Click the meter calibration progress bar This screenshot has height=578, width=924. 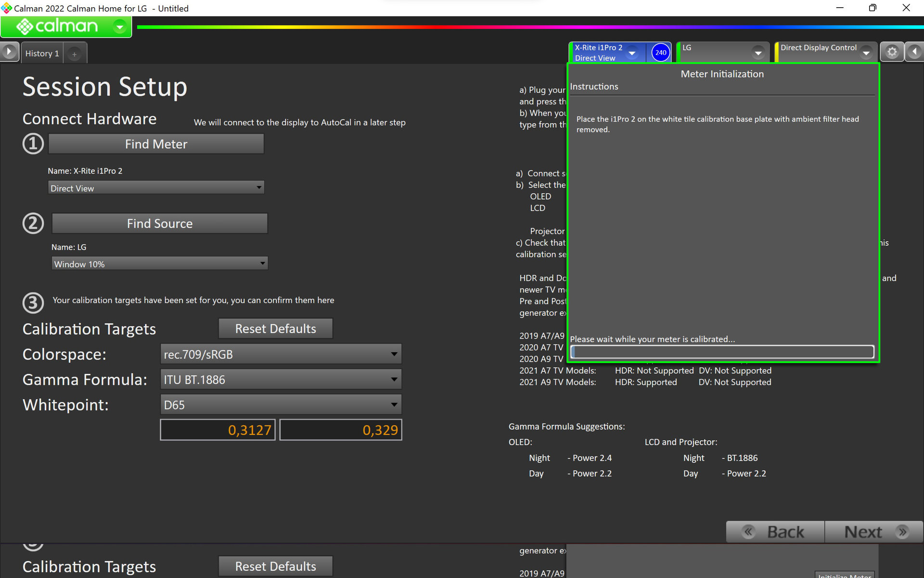(x=722, y=352)
